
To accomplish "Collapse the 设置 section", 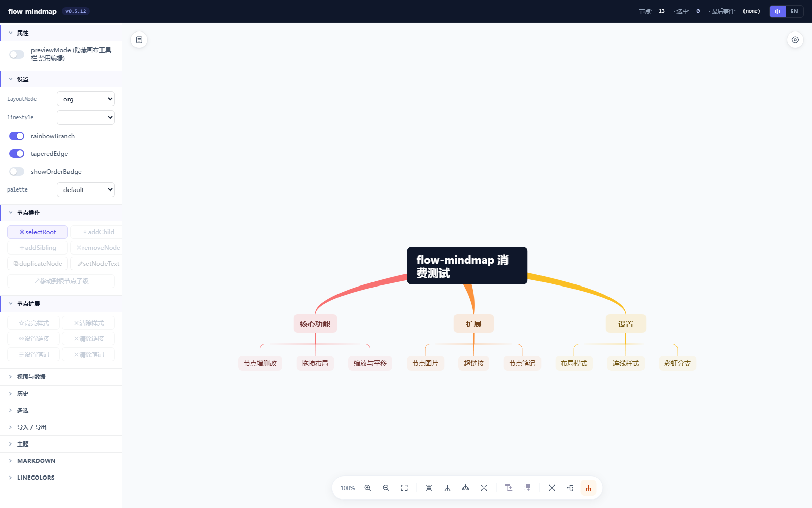I will point(61,79).
